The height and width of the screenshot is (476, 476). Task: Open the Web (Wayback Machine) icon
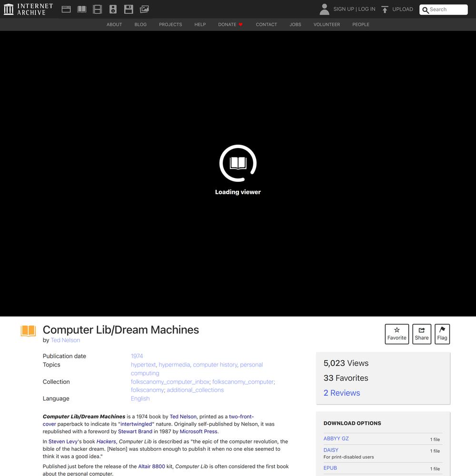pyautogui.click(x=66, y=10)
